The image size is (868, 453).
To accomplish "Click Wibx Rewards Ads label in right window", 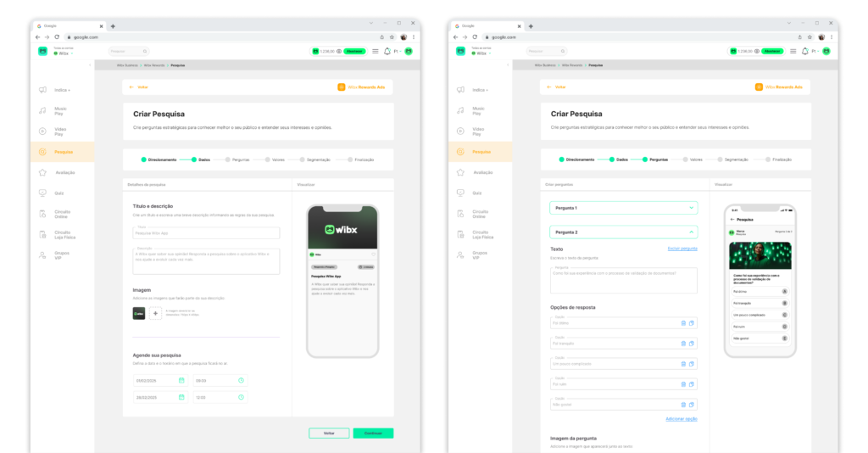I will click(x=780, y=87).
